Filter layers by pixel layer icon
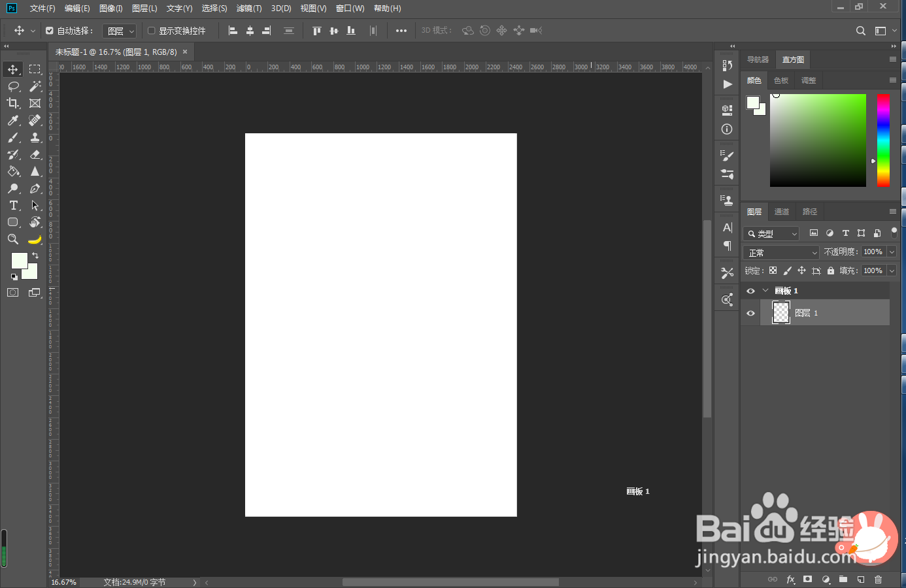Image resolution: width=906 pixels, height=588 pixels. (x=814, y=233)
